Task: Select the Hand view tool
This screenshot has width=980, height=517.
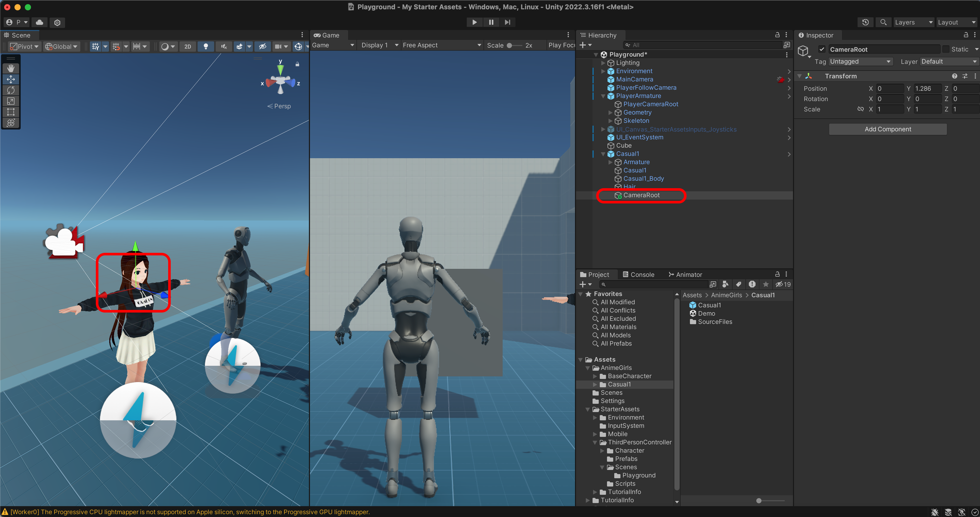Action: point(11,68)
